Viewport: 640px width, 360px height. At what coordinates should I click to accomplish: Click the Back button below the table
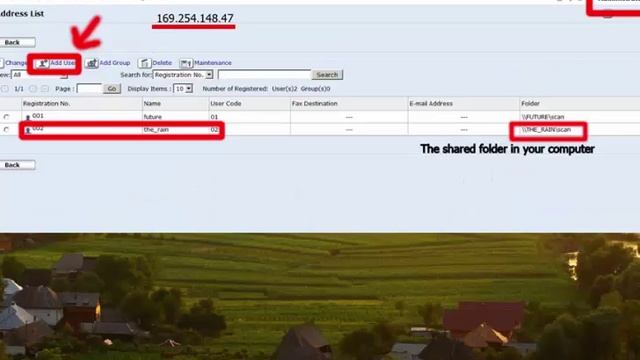17,165
